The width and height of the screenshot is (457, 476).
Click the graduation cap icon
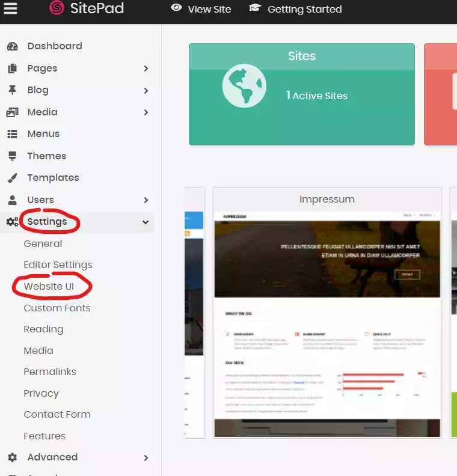pyautogui.click(x=255, y=8)
